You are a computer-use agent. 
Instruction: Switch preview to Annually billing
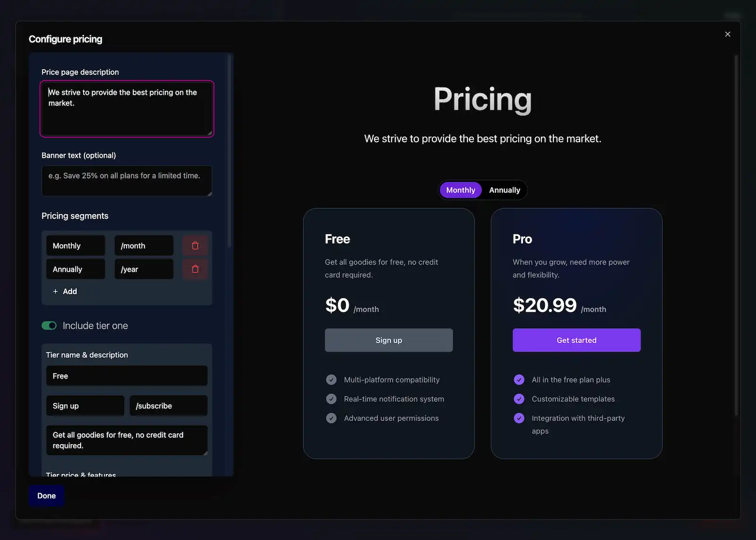[x=504, y=190]
